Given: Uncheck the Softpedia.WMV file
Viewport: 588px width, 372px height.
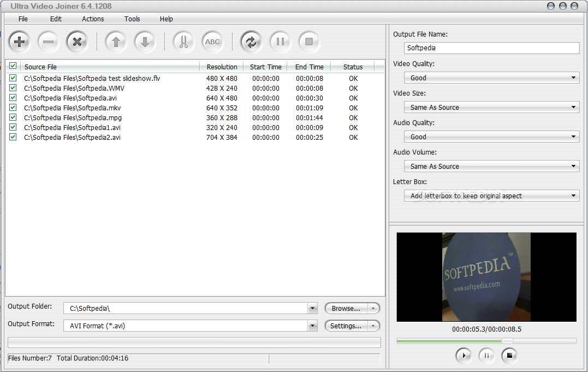Looking at the screenshot, I should 13,88.
